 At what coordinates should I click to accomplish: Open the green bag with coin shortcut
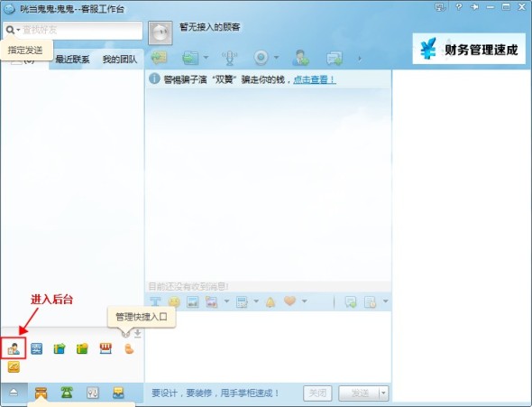click(82, 348)
